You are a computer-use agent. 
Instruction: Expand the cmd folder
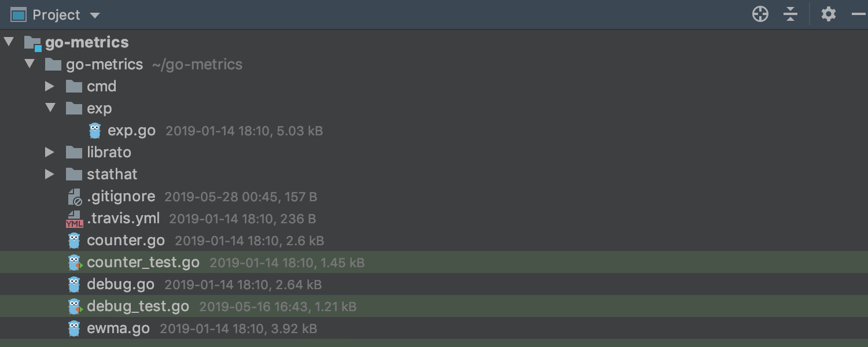tap(50, 86)
